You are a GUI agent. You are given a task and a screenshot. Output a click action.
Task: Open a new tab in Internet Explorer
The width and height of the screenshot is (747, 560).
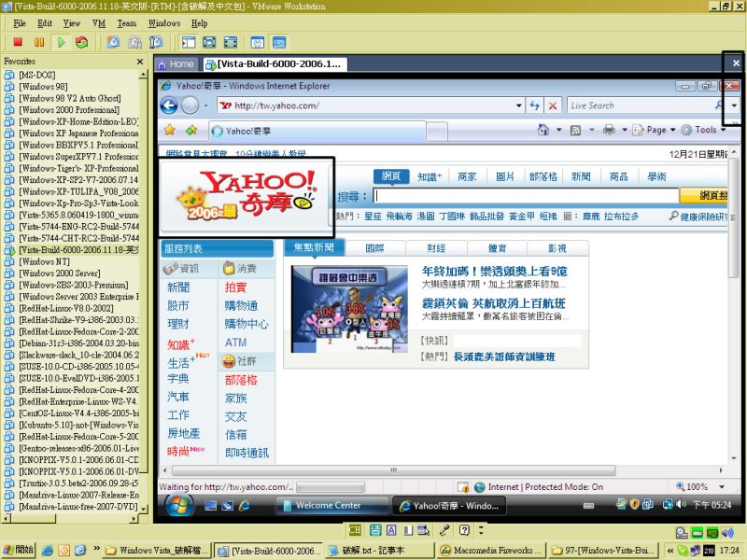(x=437, y=131)
